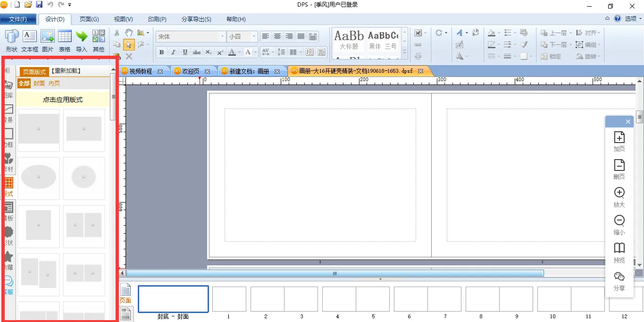
Task: Toggle right text alignment
Action: [289, 36]
